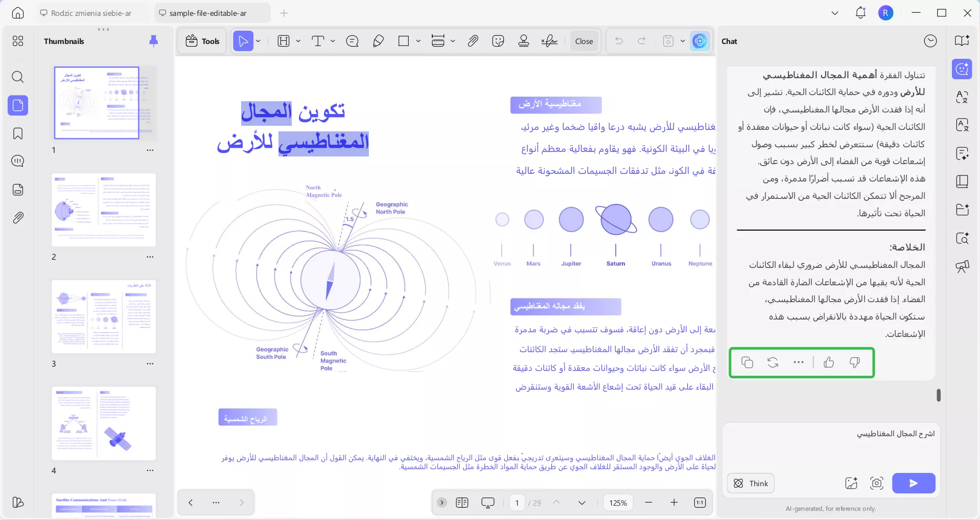The width and height of the screenshot is (980, 520).
Task: Enable Think mode in the chat input
Action: click(750, 483)
